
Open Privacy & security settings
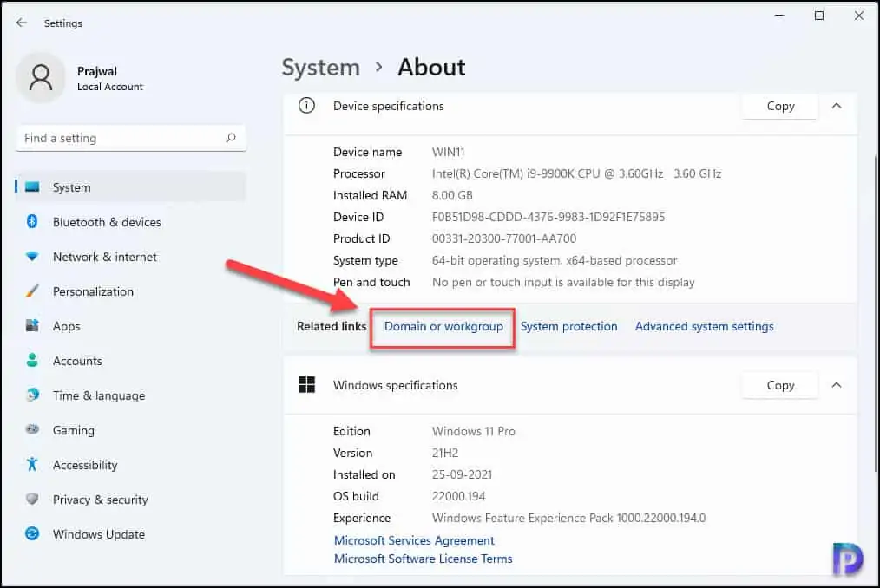click(x=100, y=500)
